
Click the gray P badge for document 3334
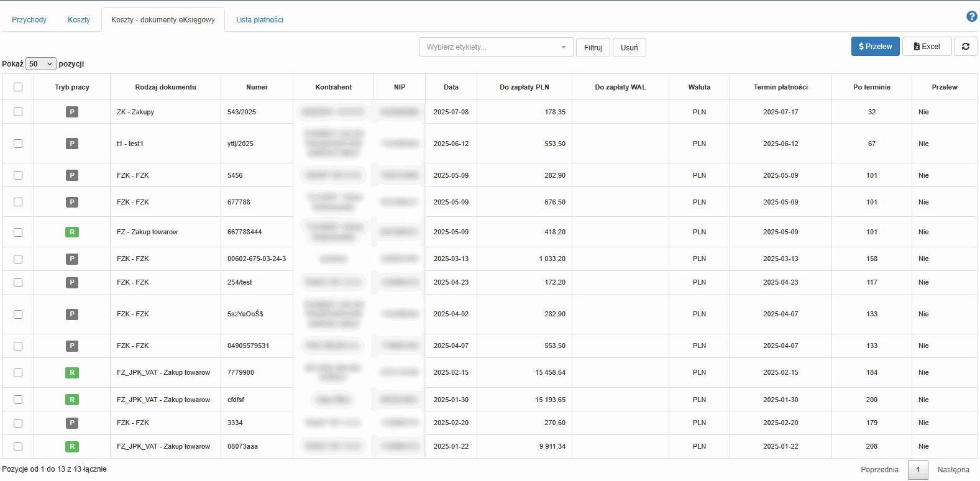tap(72, 423)
